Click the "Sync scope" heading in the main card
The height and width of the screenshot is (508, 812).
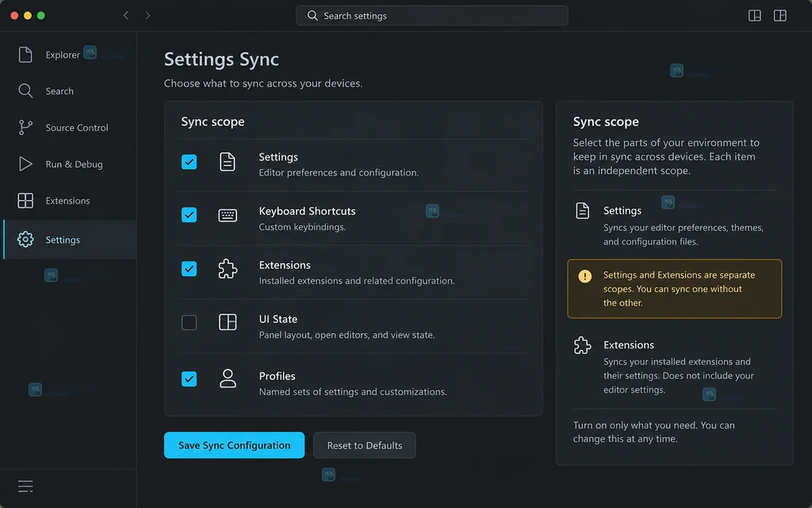(213, 121)
